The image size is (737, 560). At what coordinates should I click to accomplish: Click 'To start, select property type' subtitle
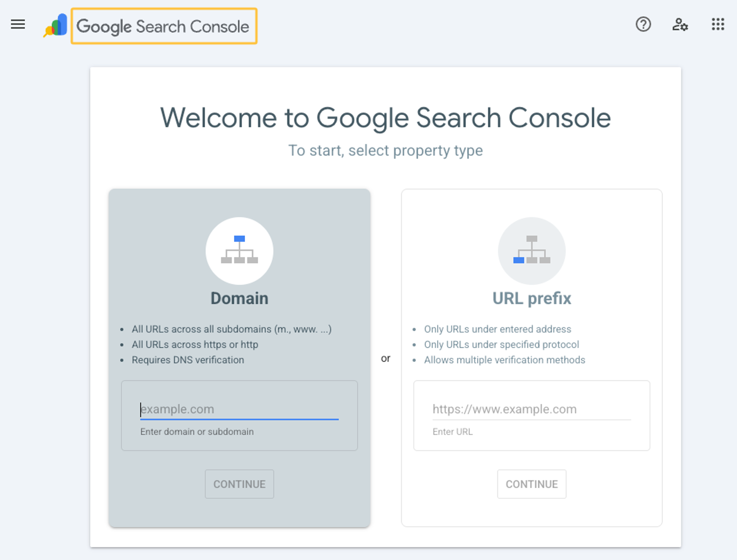click(386, 151)
